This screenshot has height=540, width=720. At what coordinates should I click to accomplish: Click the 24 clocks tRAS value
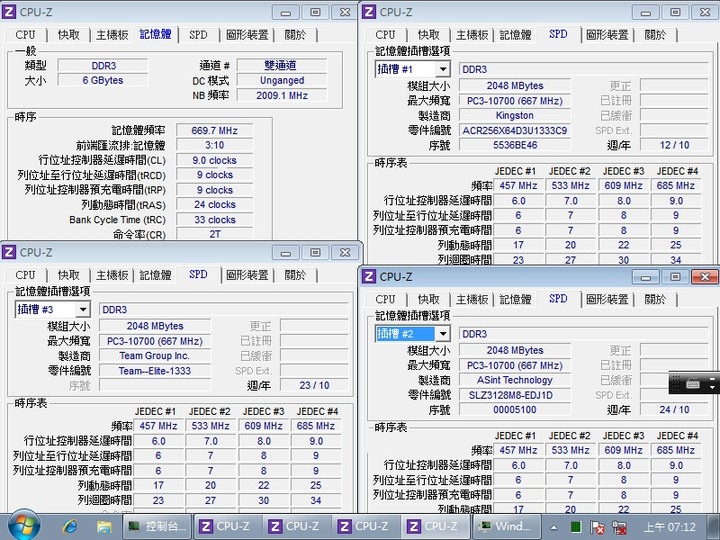(x=214, y=204)
